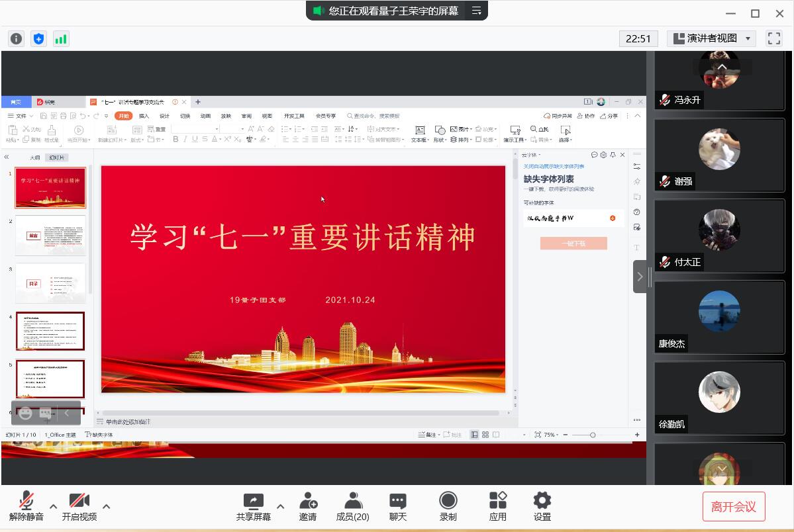The width and height of the screenshot is (794, 532).
Task: Open the meeting info icon
Action: click(17, 38)
